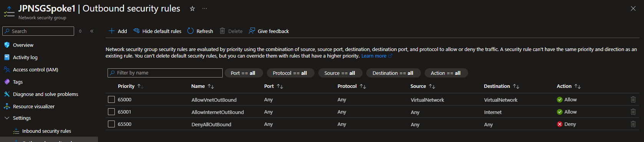This screenshot has width=644, height=142.
Task: Sort rules by Protocol column
Action: click(352, 86)
